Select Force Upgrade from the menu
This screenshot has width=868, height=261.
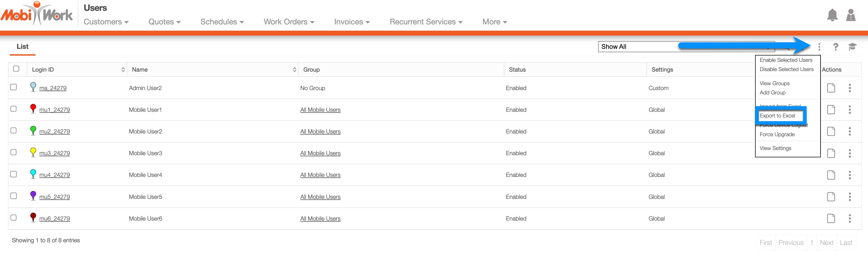777,135
